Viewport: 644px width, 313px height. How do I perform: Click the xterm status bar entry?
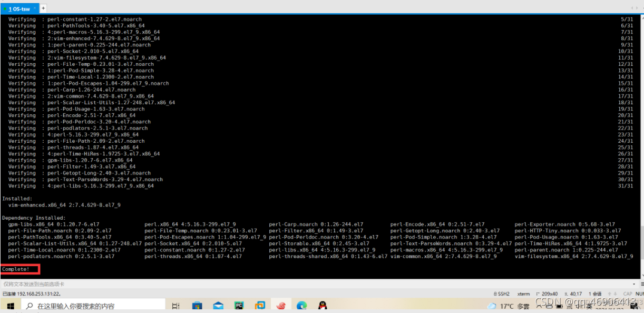click(523, 294)
